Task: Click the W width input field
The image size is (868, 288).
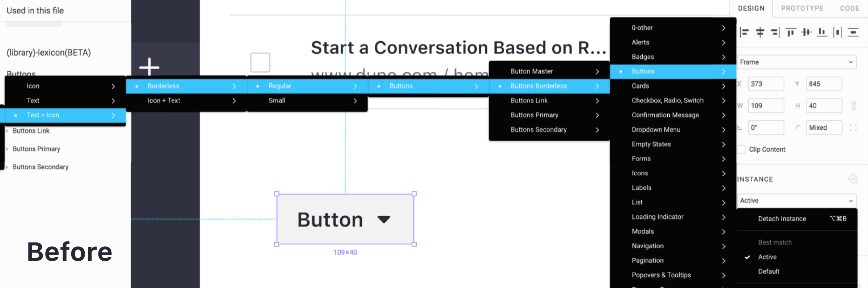Action: [x=766, y=106]
